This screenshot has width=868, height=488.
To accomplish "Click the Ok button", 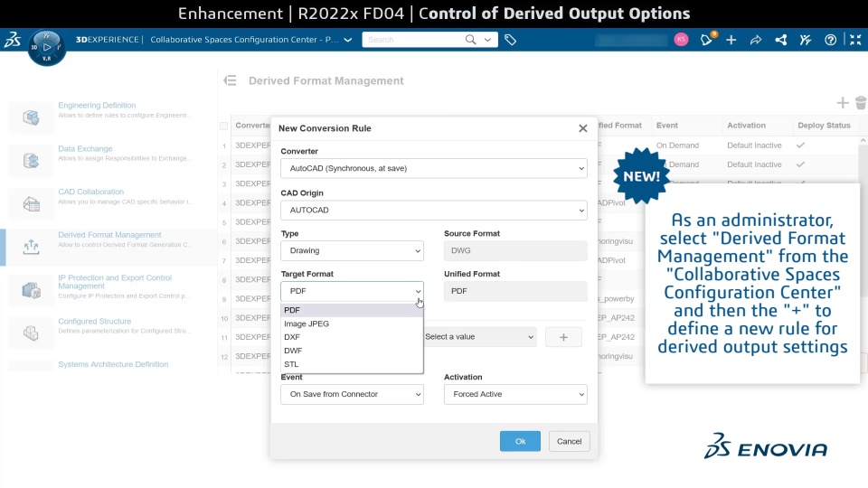I will click(520, 441).
